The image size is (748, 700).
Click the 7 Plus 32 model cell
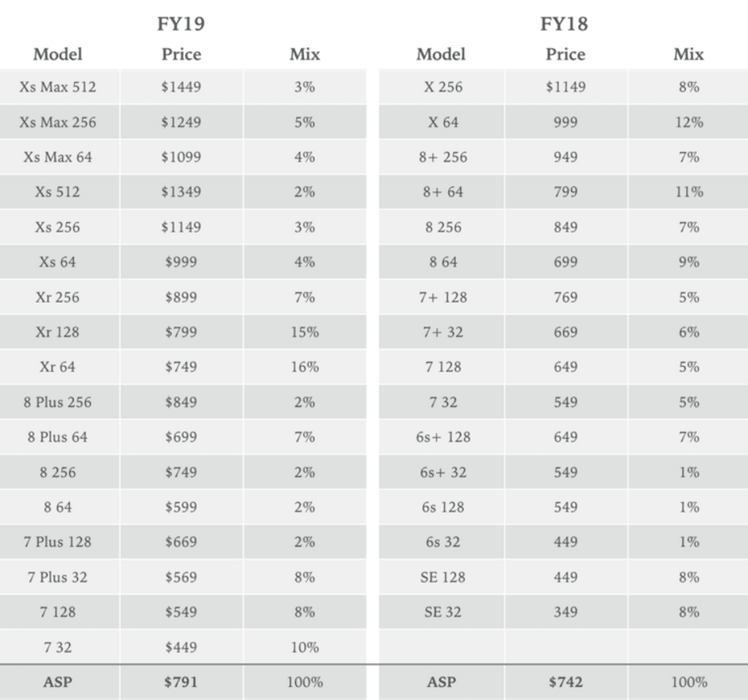(58, 577)
